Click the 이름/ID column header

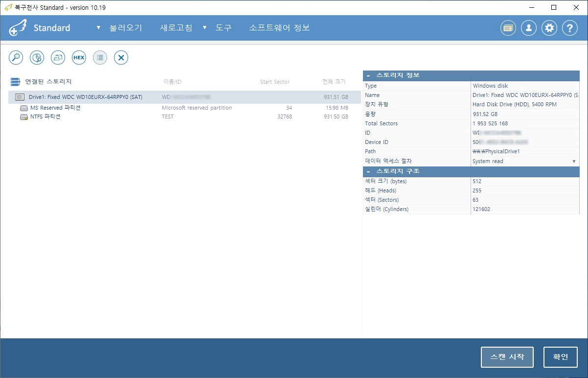(172, 82)
